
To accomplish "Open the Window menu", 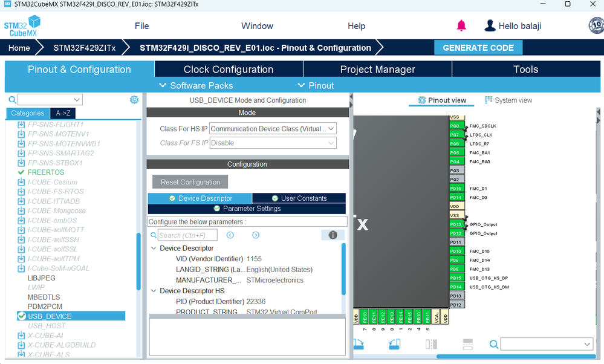I will click(x=257, y=26).
